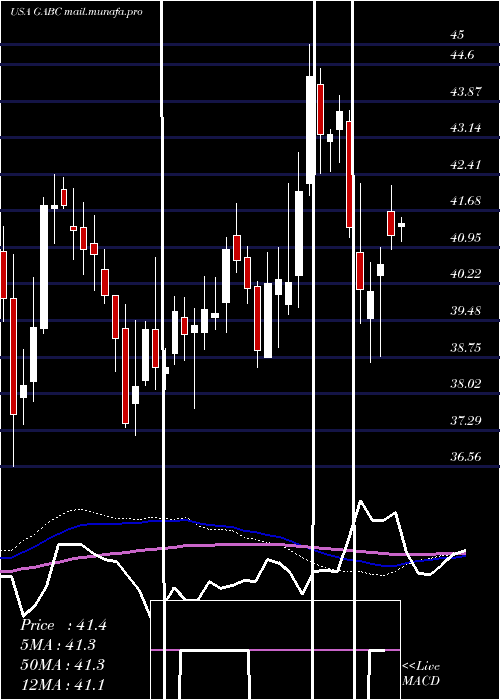The image size is (500, 700).
Task: Click the 38.75 price axis label
Action: 466,347
